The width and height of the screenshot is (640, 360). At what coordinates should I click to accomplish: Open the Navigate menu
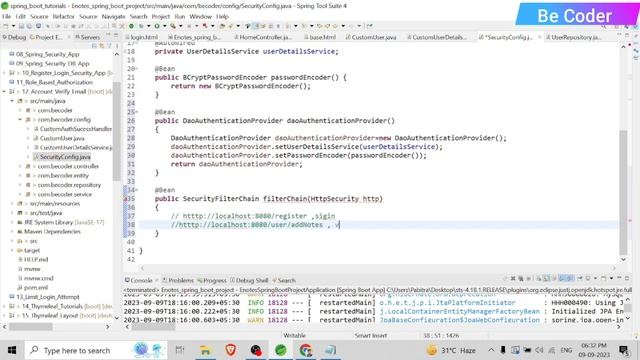(113, 16)
